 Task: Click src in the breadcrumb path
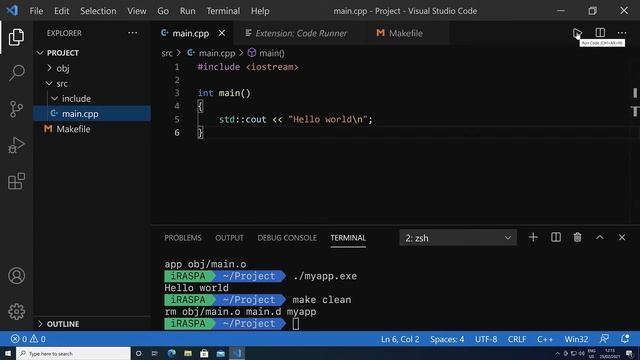[x=167, y=53]
